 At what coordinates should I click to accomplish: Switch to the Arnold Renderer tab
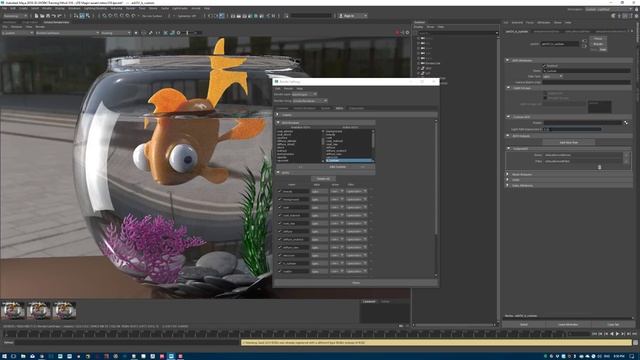pyautogui.click(x=304, y=108)
